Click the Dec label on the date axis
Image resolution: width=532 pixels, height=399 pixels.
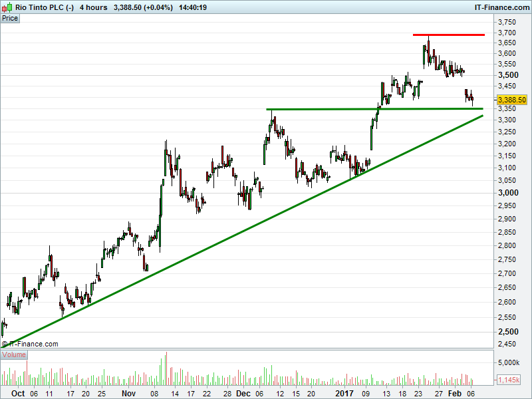pos(243,394)
